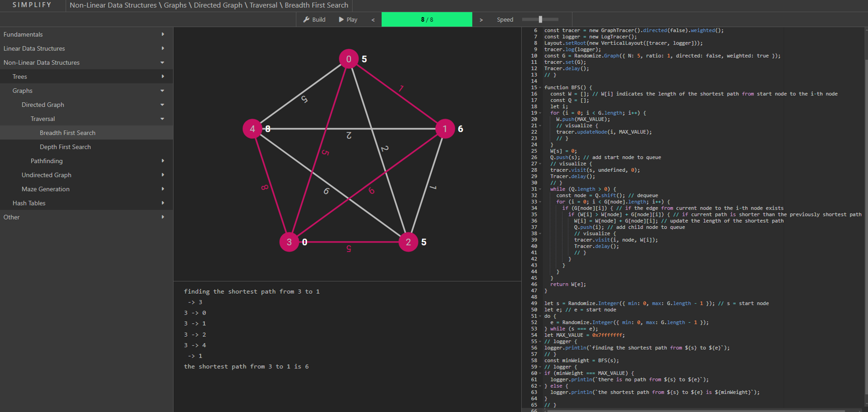Click log line 'finding the shortest path from 3 to 1'
The height and width of the screenshot is (412, 868).
tap(251, 292)
